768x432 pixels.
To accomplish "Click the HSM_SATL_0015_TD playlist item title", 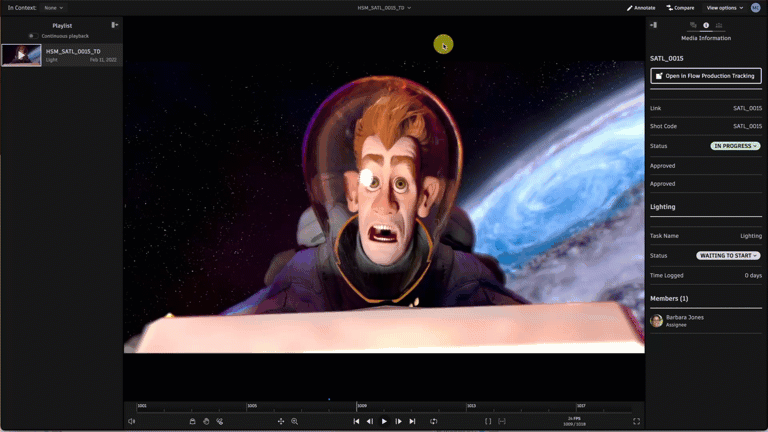I will (73, 51).
